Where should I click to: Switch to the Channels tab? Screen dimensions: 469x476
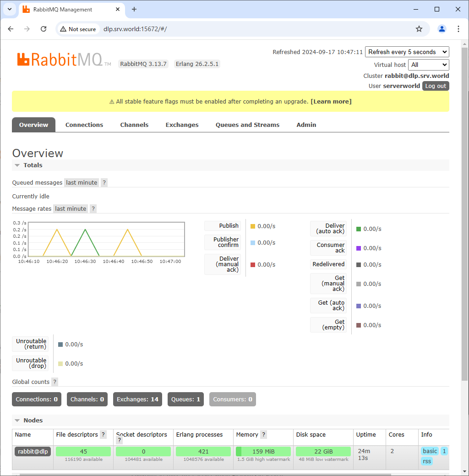(134, 125)
